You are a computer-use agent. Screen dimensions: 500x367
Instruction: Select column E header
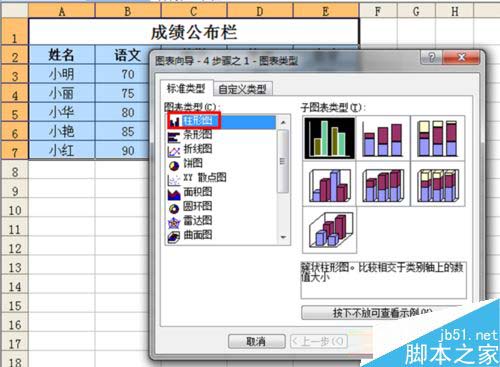coord(326,12)
